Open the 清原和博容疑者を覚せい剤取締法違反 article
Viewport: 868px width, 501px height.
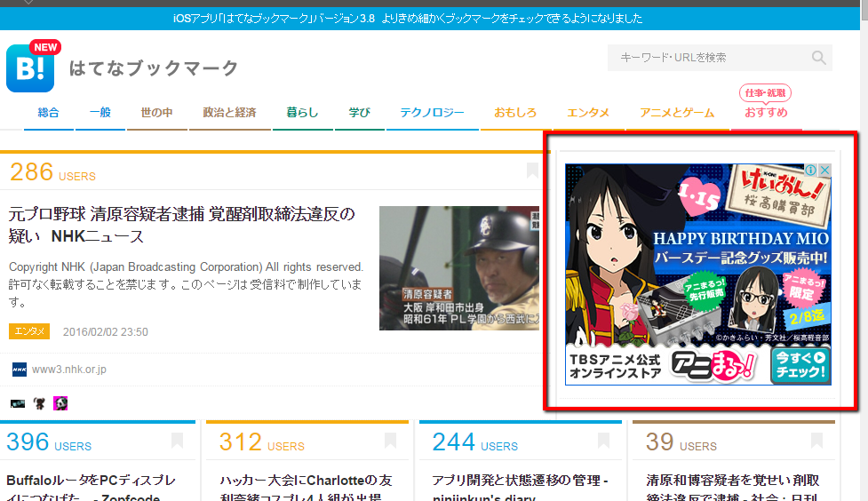[x=733, y=487]
